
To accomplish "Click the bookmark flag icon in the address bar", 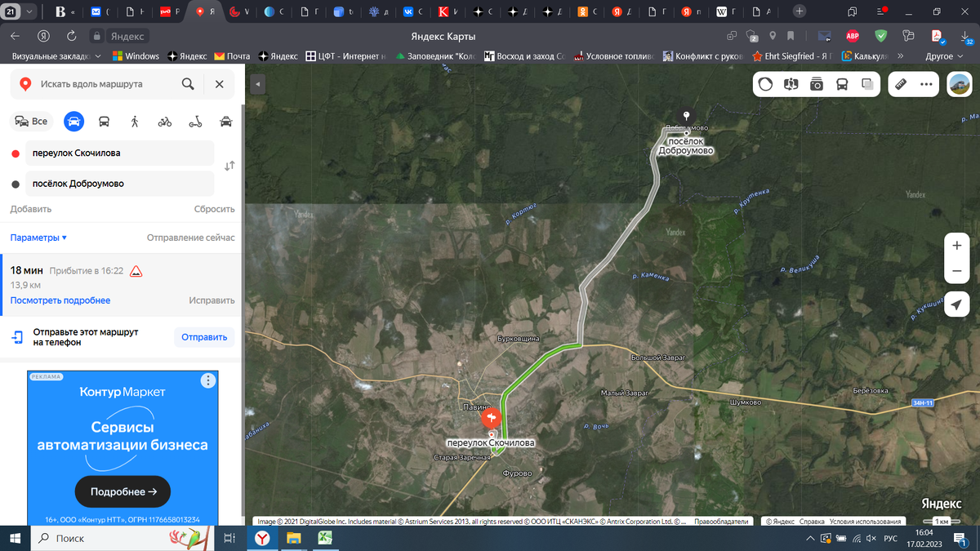I will (791, 36).
